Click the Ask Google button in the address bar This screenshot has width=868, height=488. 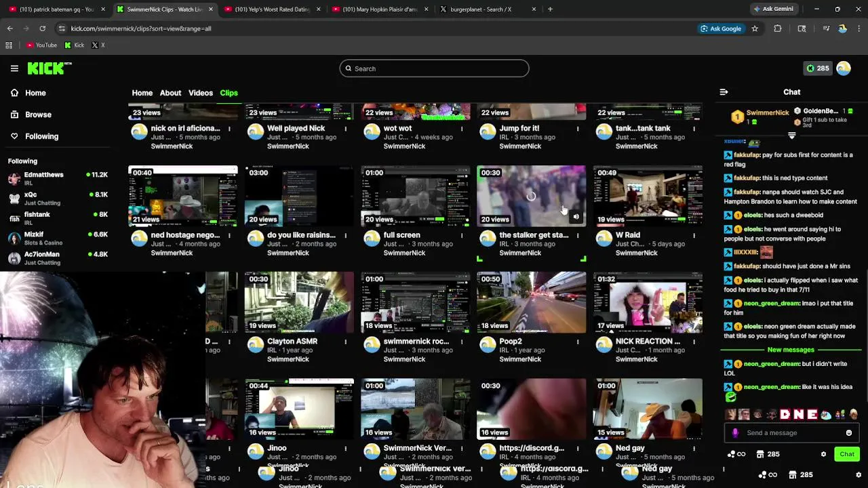720,28
